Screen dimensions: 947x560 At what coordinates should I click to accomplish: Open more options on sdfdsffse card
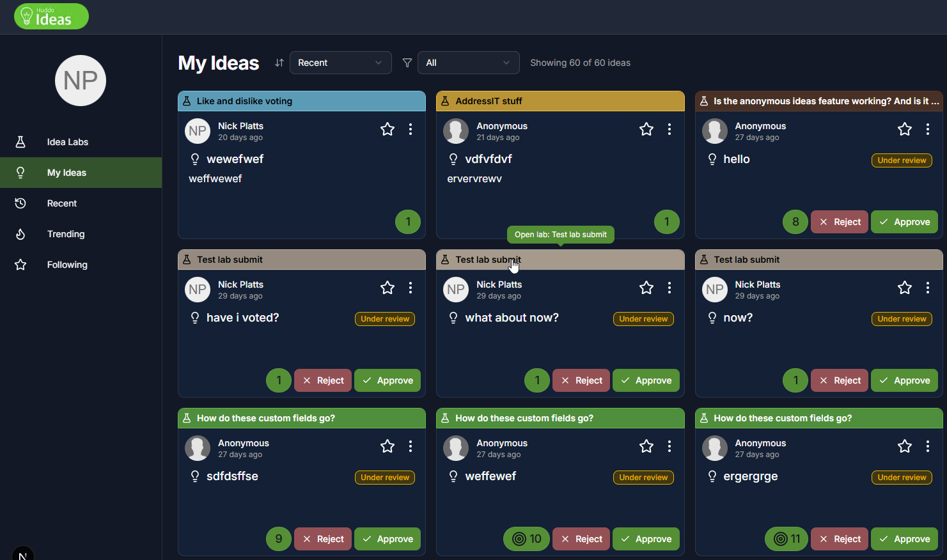tap(411, 446)
